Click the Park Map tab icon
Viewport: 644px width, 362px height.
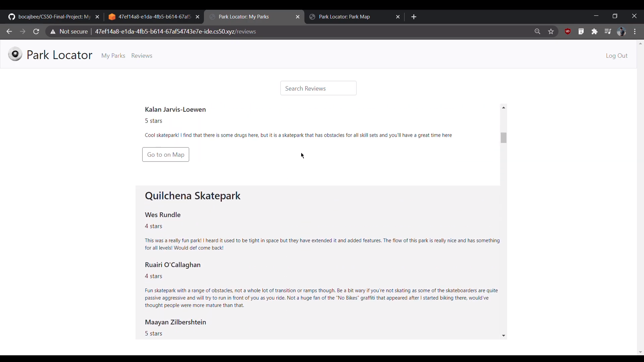312,16
